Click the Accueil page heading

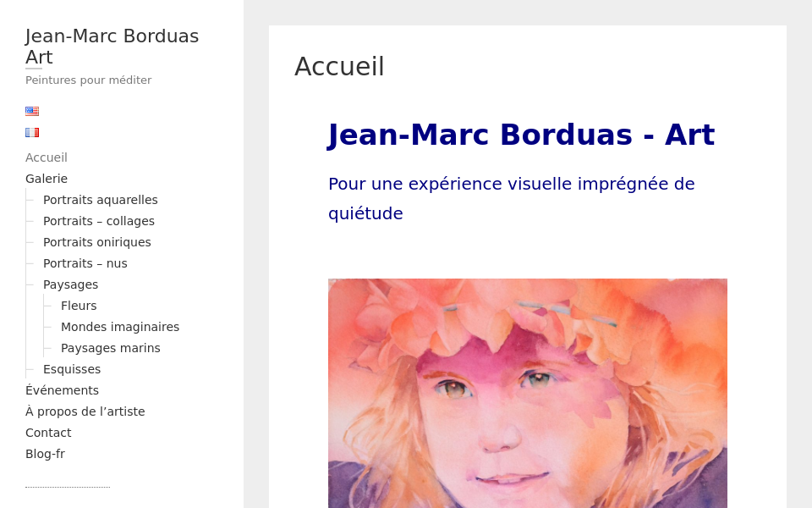339,67
